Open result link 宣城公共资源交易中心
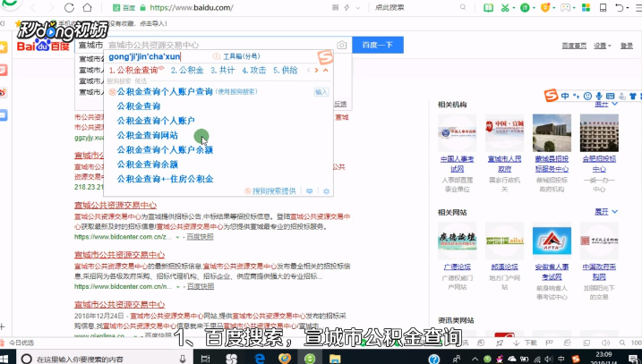The width and height of the screenshot is (642, 364). [x=116, y=205]
